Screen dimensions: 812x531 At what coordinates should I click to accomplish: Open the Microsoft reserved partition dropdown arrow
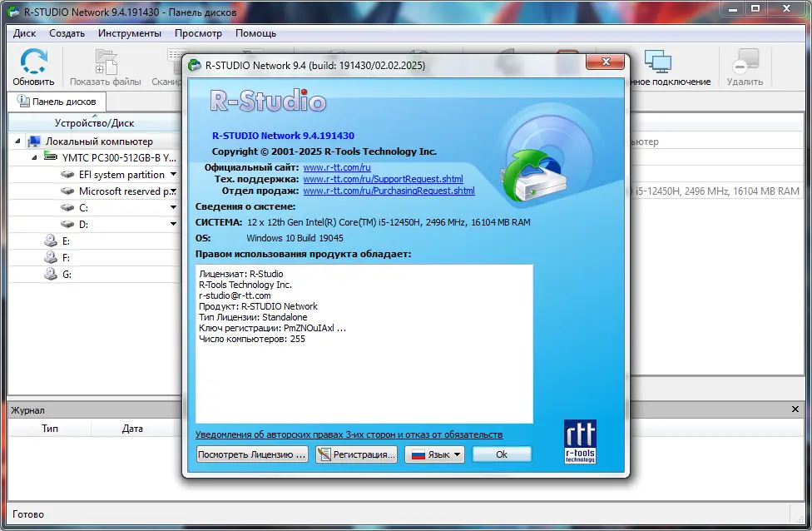coord(174,191)
